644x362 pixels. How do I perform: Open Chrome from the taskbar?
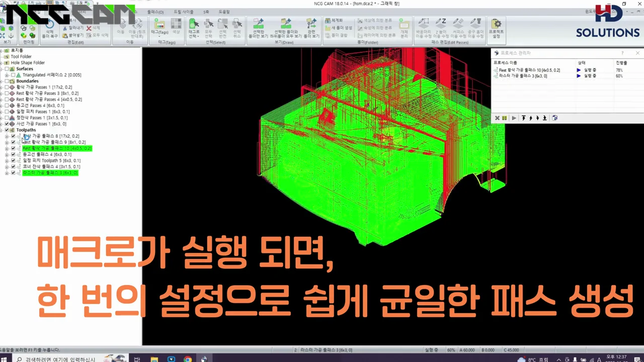(187, 359)
